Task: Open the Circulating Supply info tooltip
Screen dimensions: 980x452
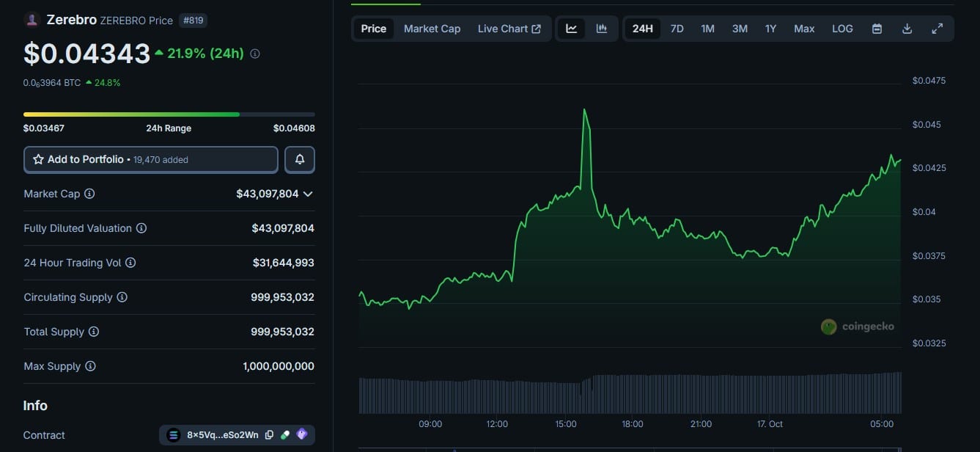Action: point(122,297)
